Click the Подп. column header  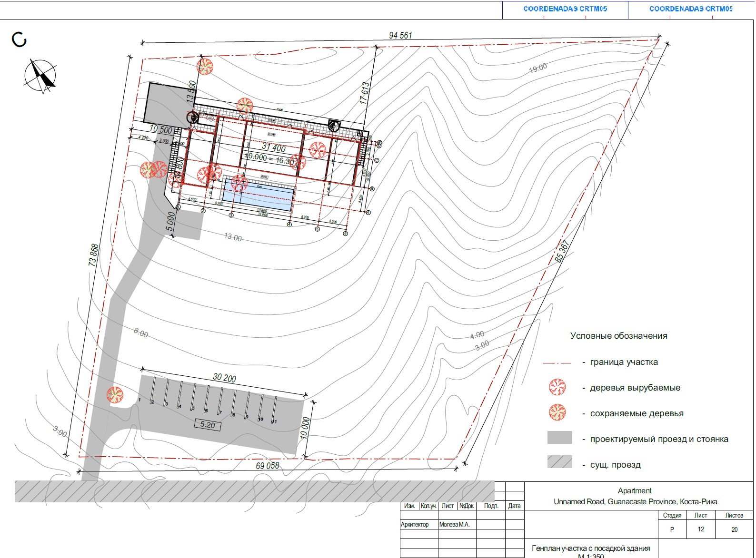491,506
